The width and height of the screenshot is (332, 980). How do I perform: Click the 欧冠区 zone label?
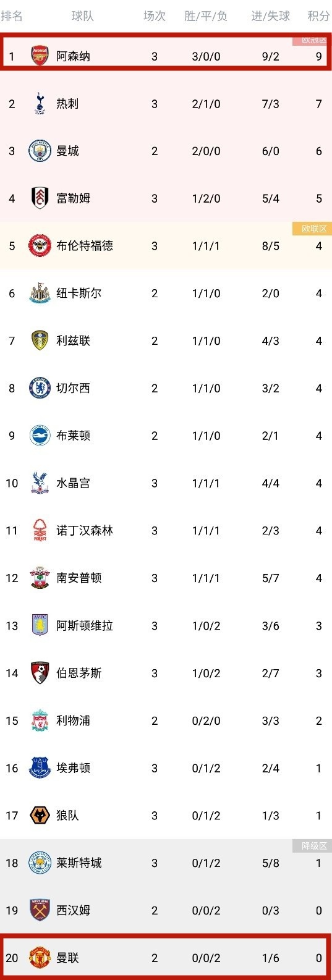tap(314, 40)
